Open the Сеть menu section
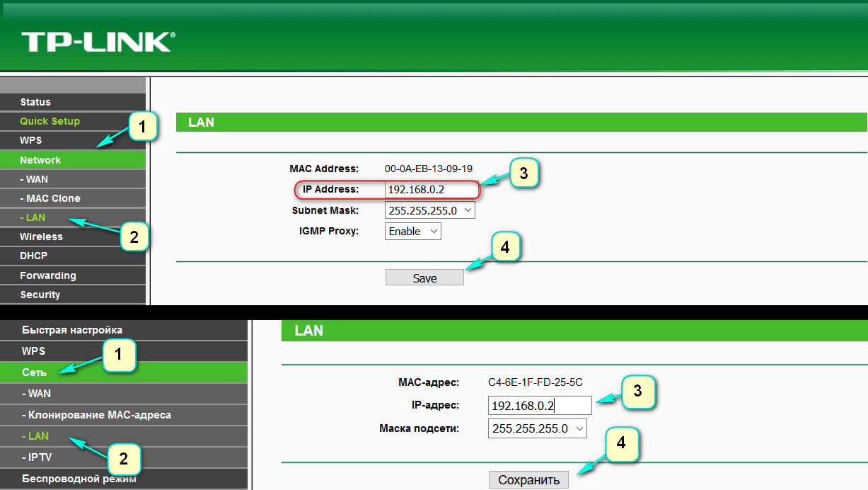This screenshot has width=868, height=490. coord(34,372)
